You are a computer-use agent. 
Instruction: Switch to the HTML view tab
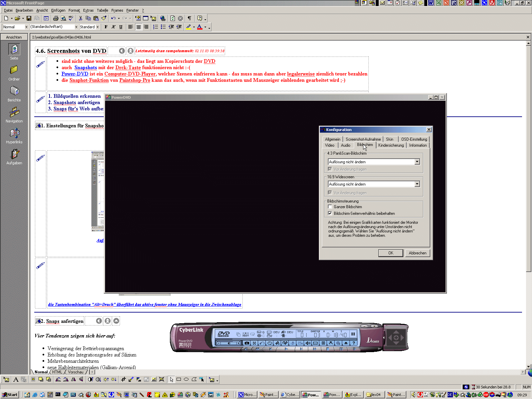pyautogui.click(x=57, y=372)
